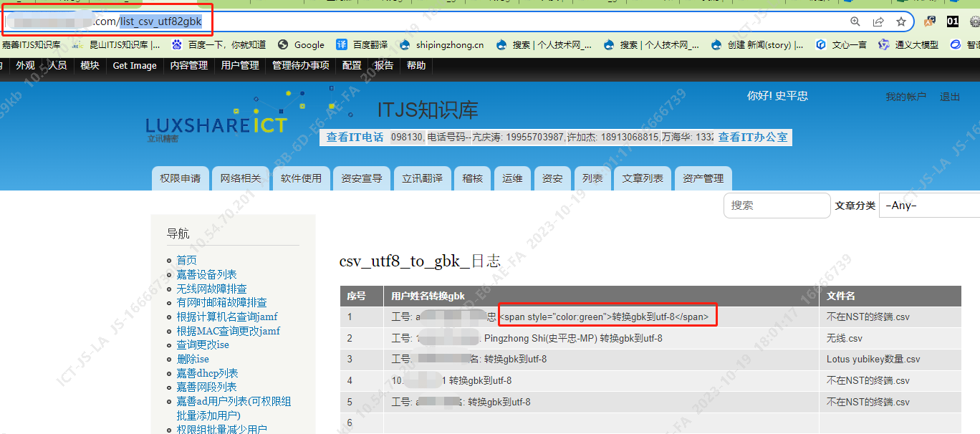Click the bookmark star icon in address bar
The height and width of the screenshot is (434, 980).
point(901,21)
